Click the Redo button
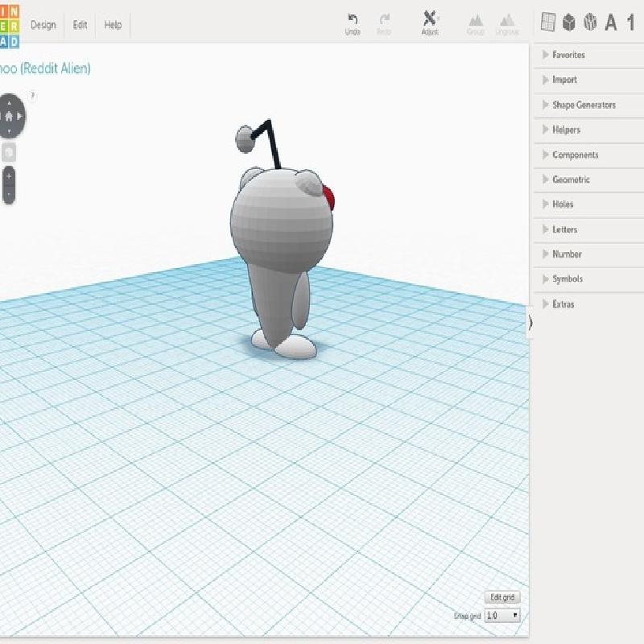This screenshot has width=644, height=644. point(384,24)
